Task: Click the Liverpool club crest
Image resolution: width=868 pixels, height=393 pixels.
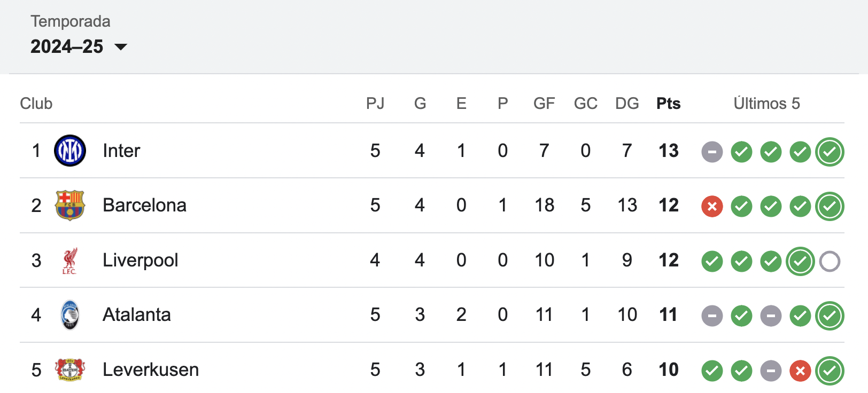Action: point(70,260)
